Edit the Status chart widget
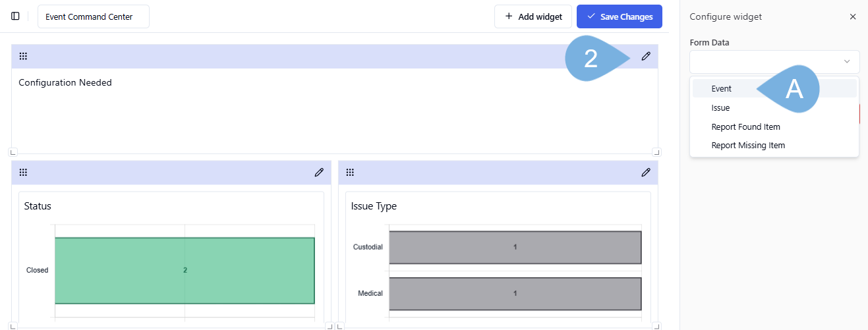The width and height of the screenshot is (868, 330). pyautogui.click(x=319, y=173)
